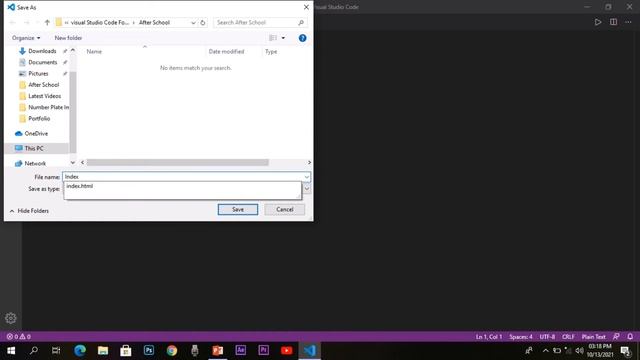The height and width of the screenshot is (360, 640).
Task: Create a New folder
Action: point(68,38)
